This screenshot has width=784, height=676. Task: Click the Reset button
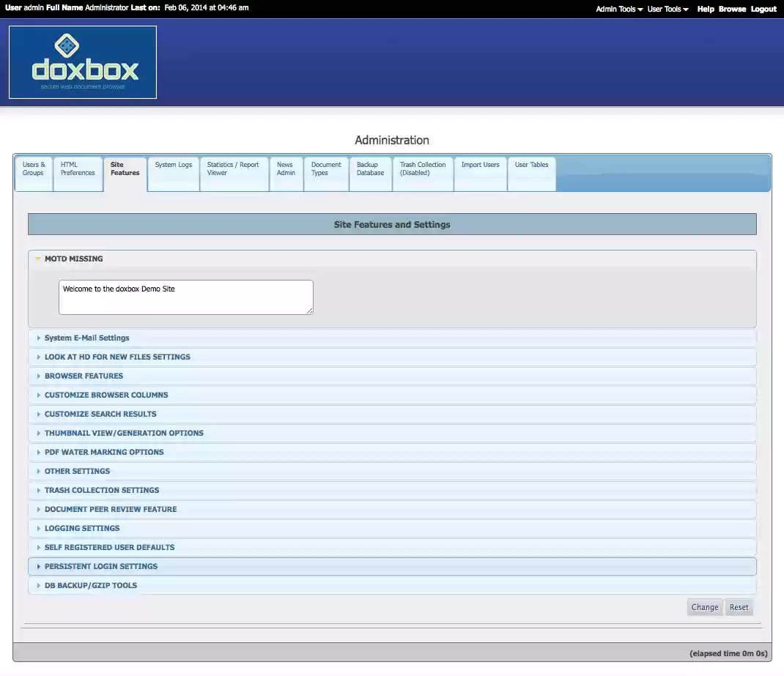point(739,606)
